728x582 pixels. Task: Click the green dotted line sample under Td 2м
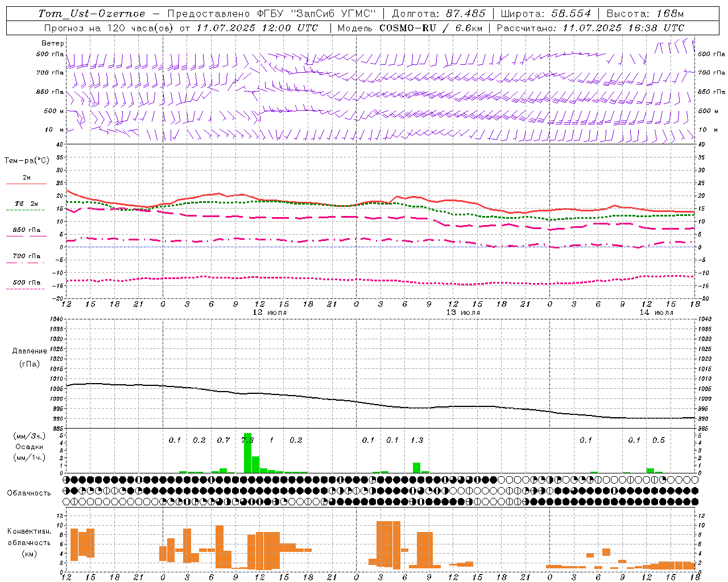26,210
